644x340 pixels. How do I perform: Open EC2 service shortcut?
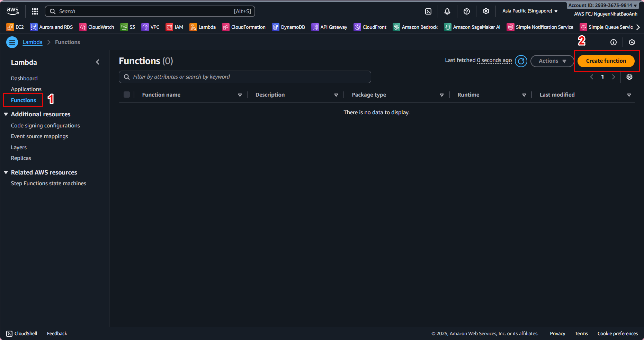click(15, 27)
